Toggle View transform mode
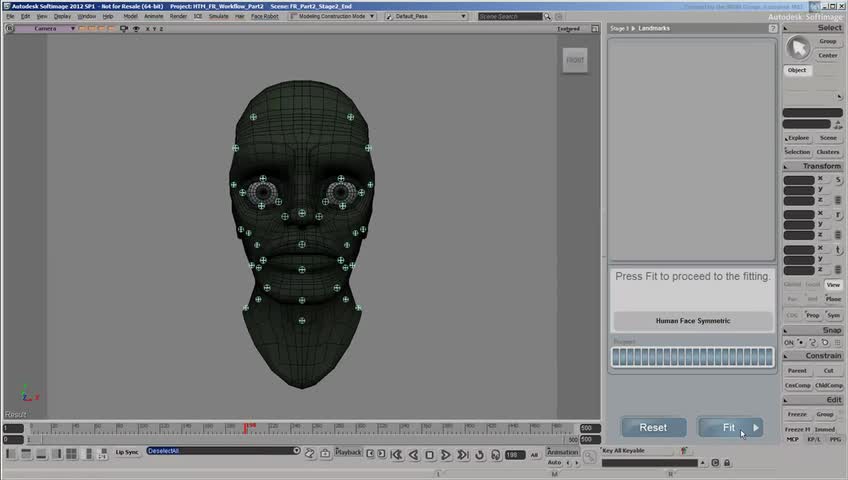 833,285
